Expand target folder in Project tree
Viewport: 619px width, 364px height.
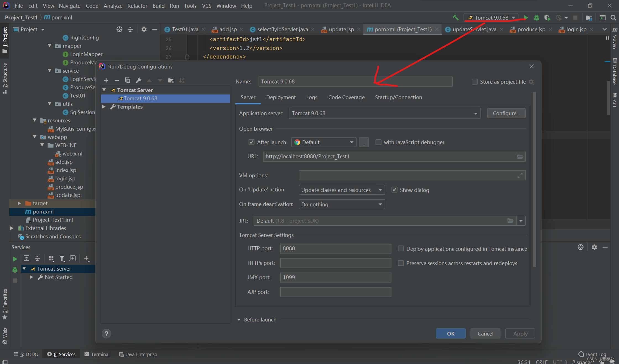[x=19, y=203]
